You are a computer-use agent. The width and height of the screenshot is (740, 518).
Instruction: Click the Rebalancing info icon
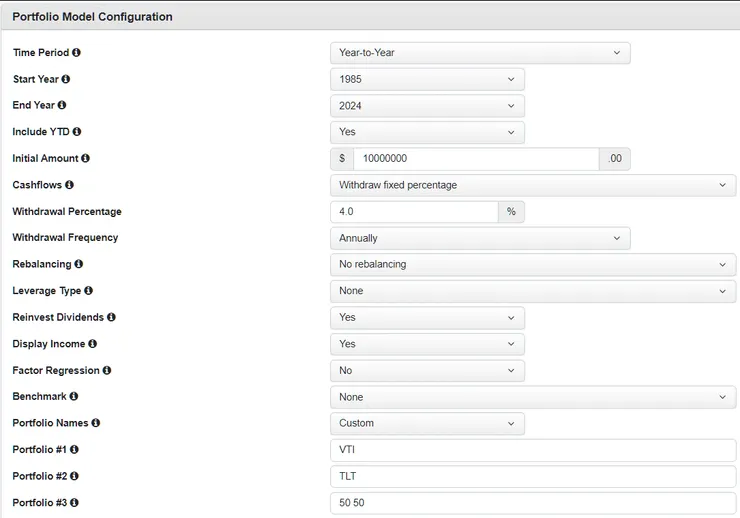coord(78,264)
